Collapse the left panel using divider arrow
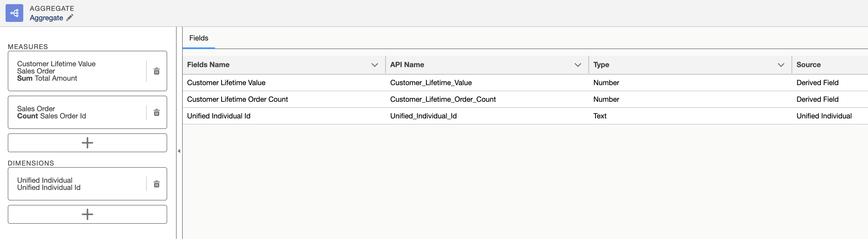The height and width of the screenshot is (239, 868). point(179,151)
